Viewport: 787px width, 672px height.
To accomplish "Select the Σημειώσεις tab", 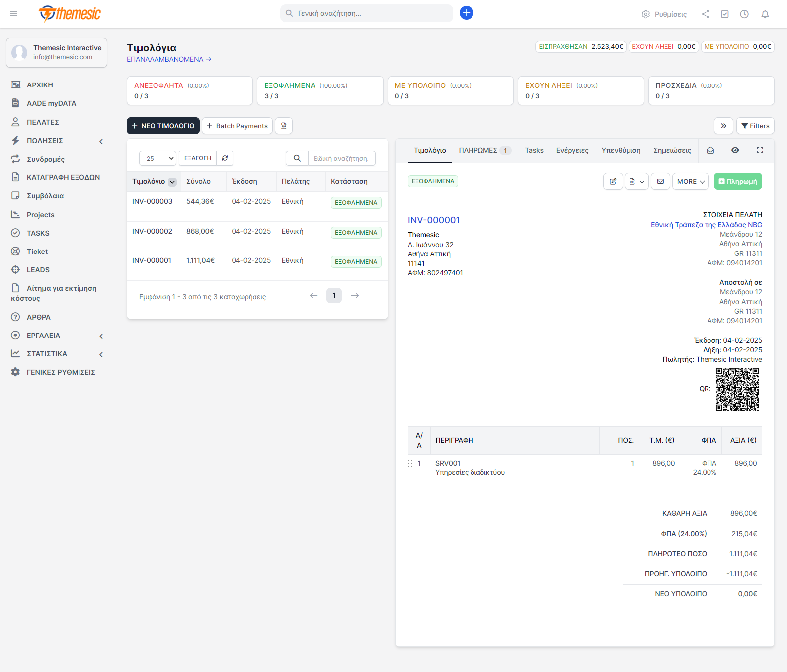I will 672,150.
